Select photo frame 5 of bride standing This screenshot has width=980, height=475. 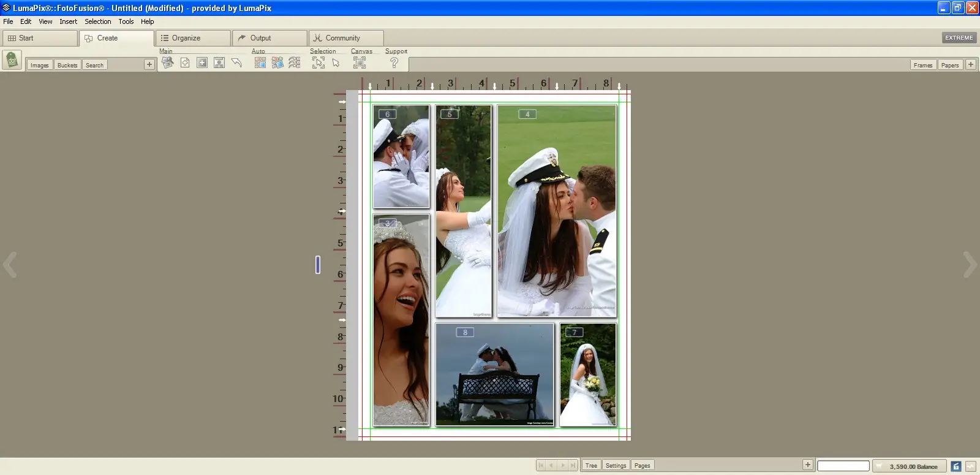(464, 211)
